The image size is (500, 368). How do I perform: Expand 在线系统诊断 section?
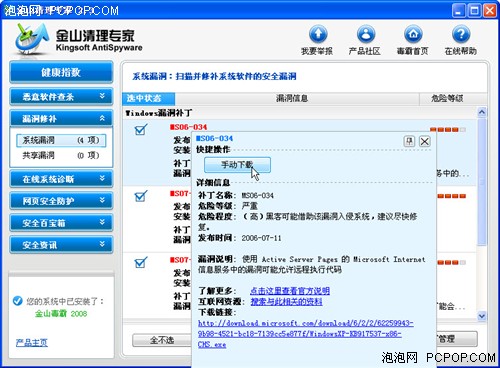pos(62,179)
